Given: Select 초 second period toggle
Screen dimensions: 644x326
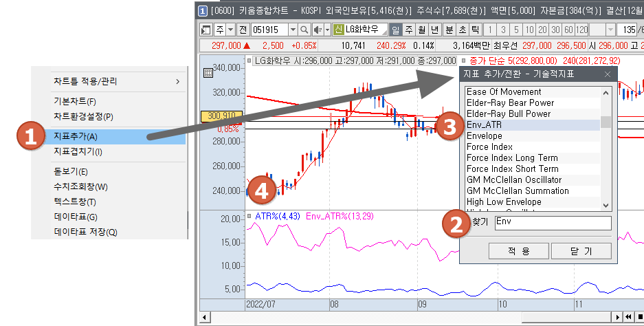Looking at the screenshot, I should point(463,30).
